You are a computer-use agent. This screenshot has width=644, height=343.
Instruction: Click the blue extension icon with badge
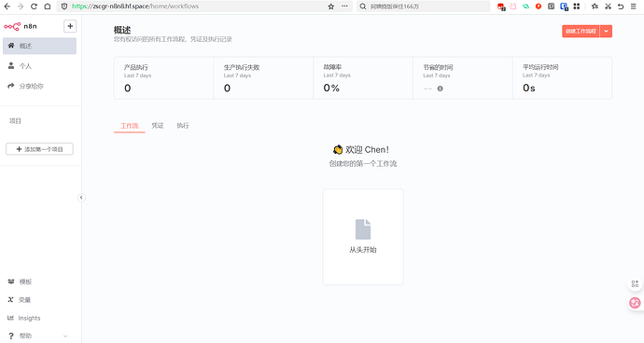click(x=564, y=7)
